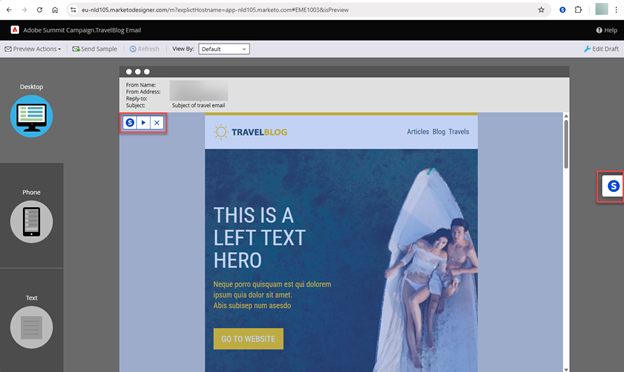Click the Subject of travel email text
The image size is (624, 372).
pyautogui.click(x=199, y=105)
